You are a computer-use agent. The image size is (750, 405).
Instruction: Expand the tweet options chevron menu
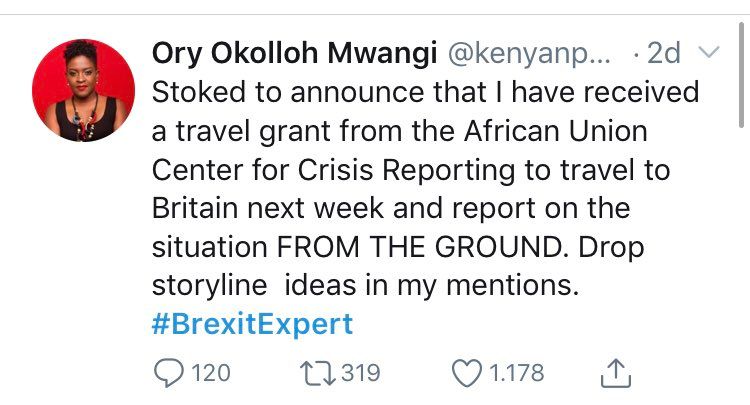tap(708, 52)
